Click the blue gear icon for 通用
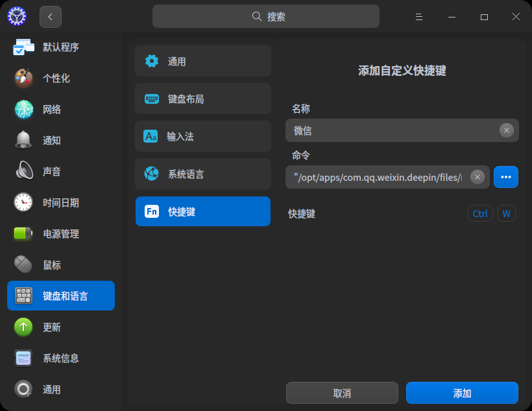Viewport: 532px width, 411px height. coord(152,61)
